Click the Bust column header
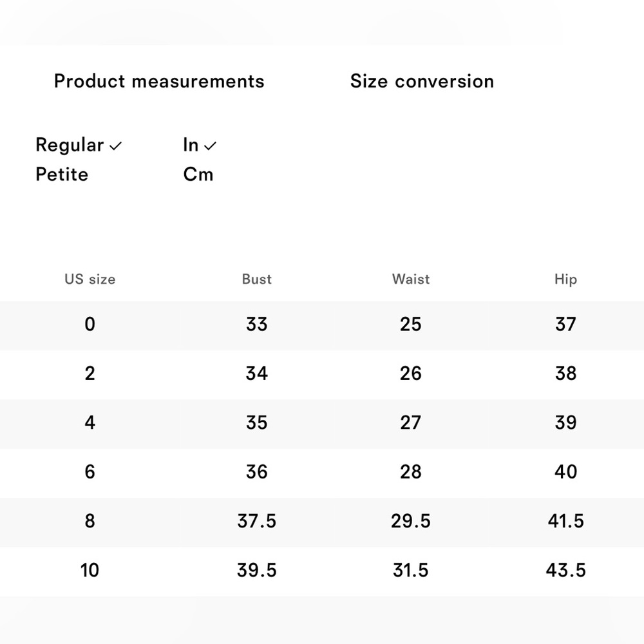The image size is (644, 644). pyautogui.click(x=257, y=279)
